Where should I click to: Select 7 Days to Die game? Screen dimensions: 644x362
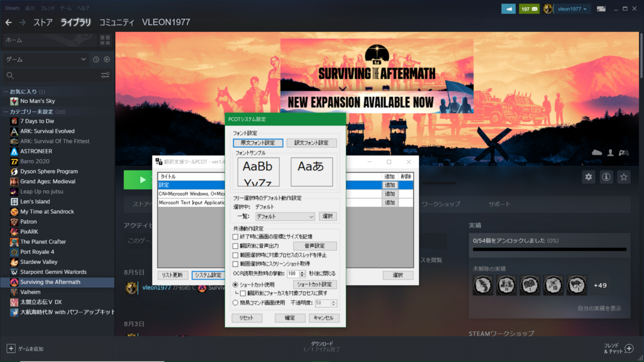pos(37,121)
